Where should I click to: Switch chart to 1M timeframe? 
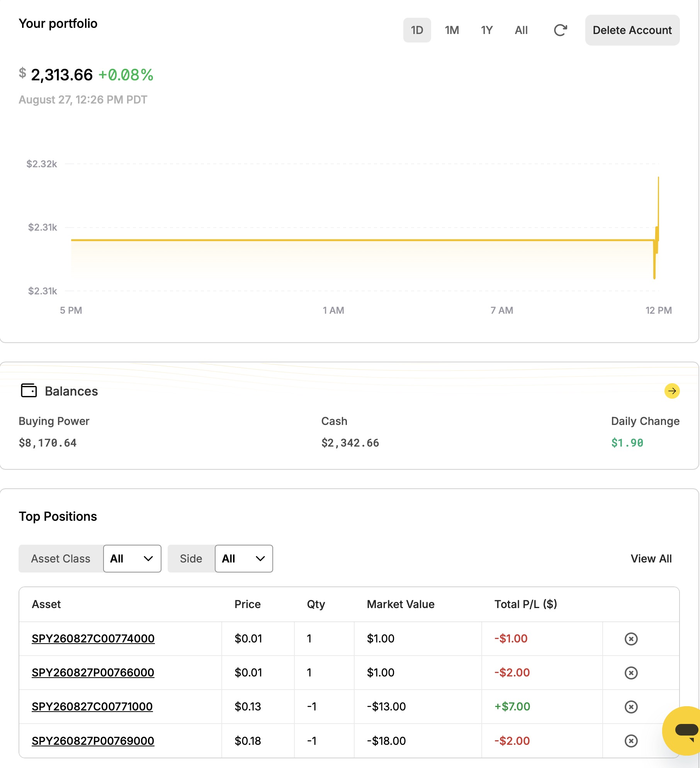tap(452, 30)
